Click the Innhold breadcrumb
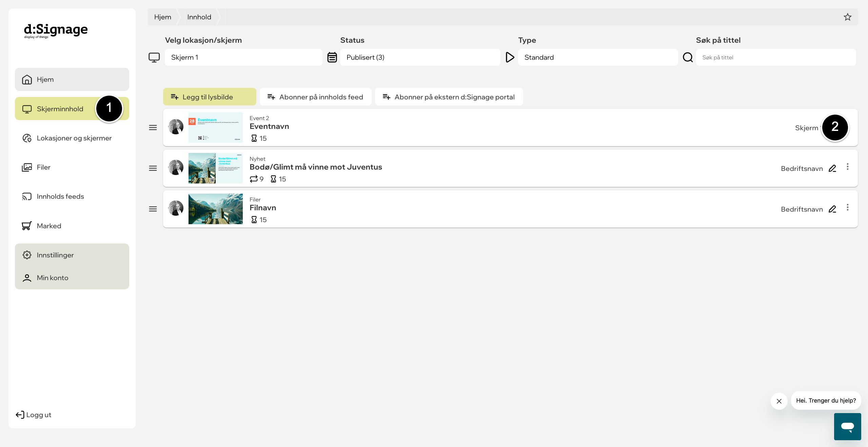The width and height of the screenshot is (868, 447). click(x=199, y=17)
